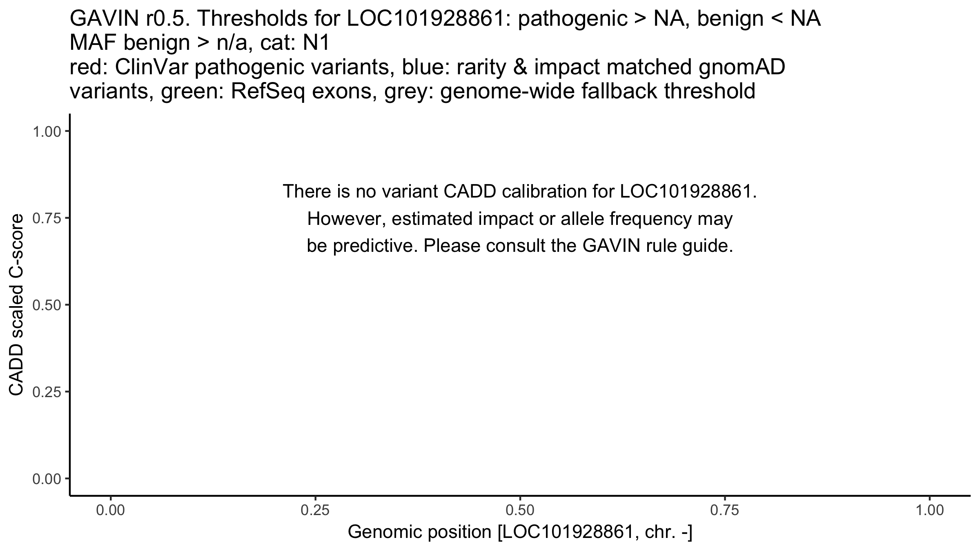Click the y-axis tick label 0.50
Screen dimensions: 980x551
coord(46,305)
